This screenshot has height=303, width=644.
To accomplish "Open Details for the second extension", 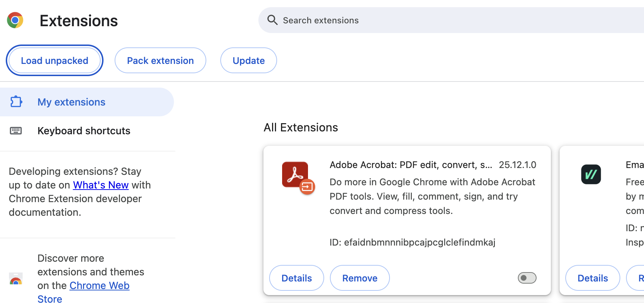I will pyautogui.click(x=593, y=278).
